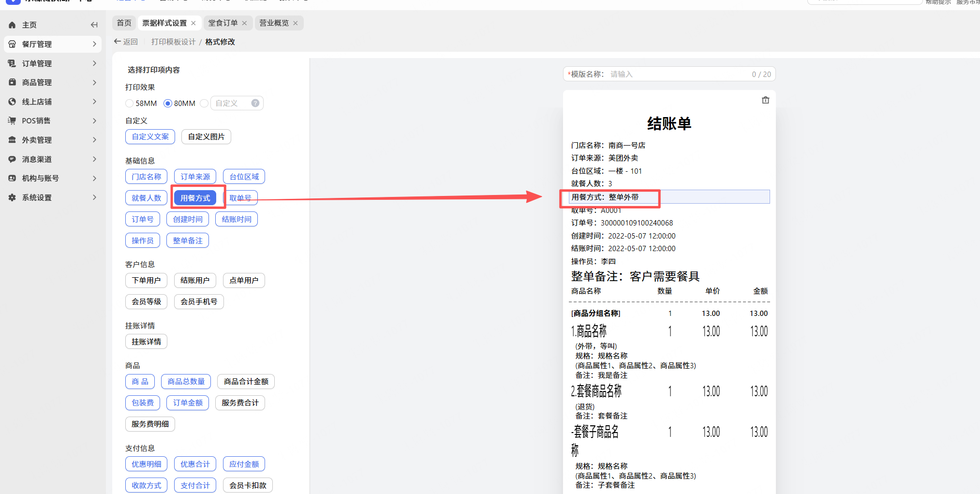Add the 点单用户 print item

244,281
